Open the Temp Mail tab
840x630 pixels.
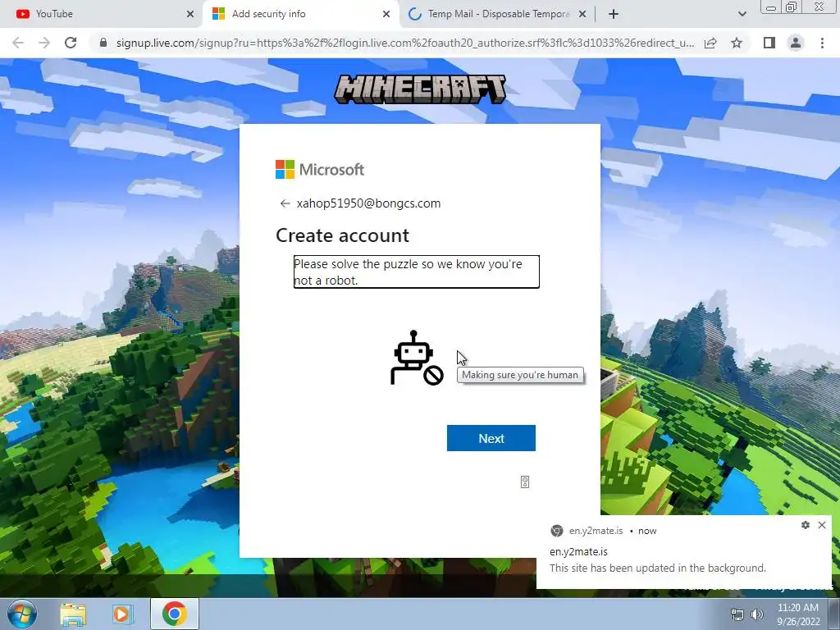point(497,14)
